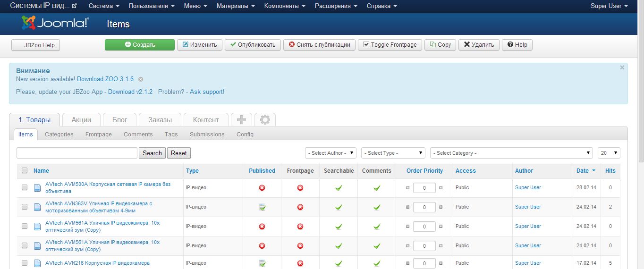Image resolution: width=644 pixels, height=269 pixels.
Task: Toggle green searchable checkmark for AVM500A row
Action: (x=339, y=188)
